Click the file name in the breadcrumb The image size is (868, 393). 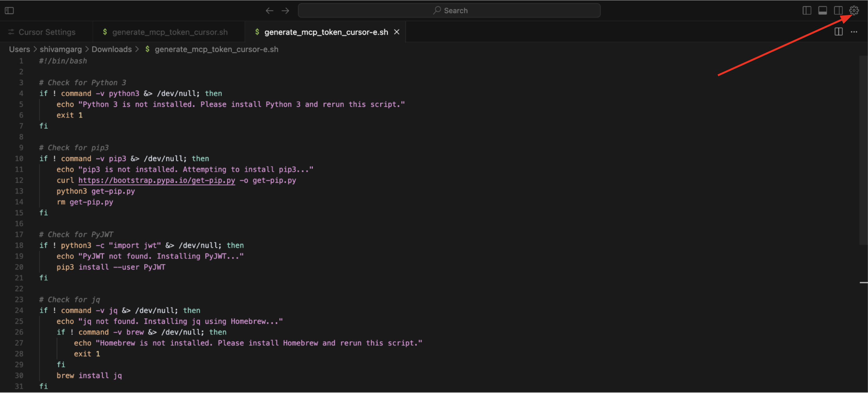coord(216,49)
